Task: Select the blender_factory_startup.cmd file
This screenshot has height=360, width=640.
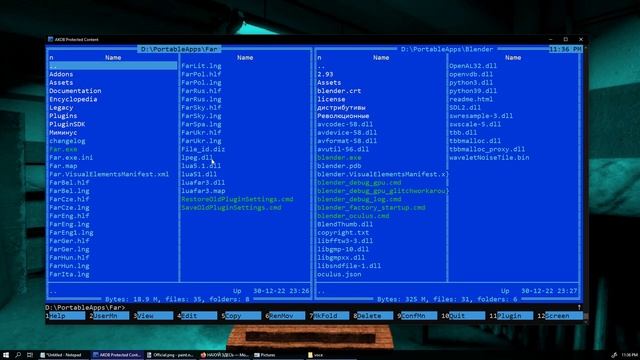Action: pos(371,208)
